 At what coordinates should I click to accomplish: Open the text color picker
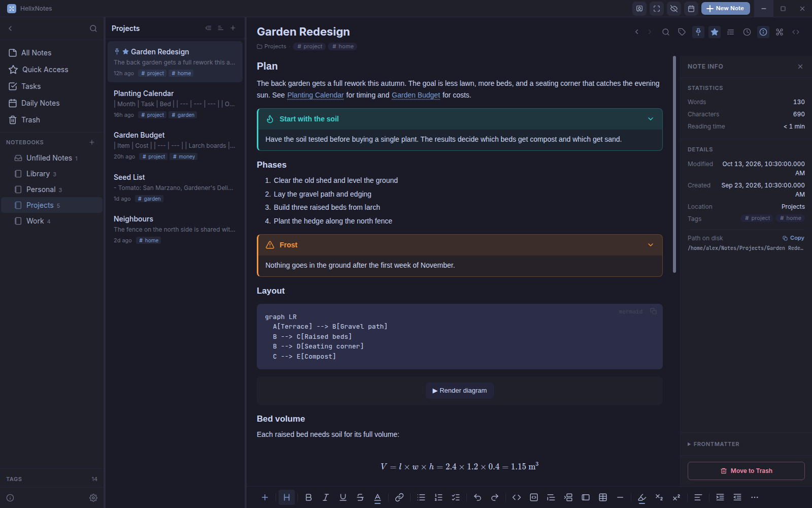378,497
